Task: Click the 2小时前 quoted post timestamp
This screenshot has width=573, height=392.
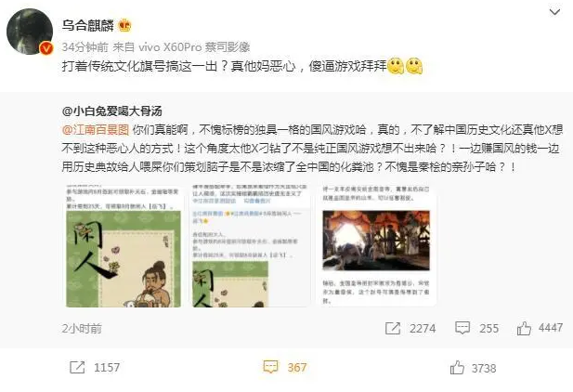Action: coord(82,329)
